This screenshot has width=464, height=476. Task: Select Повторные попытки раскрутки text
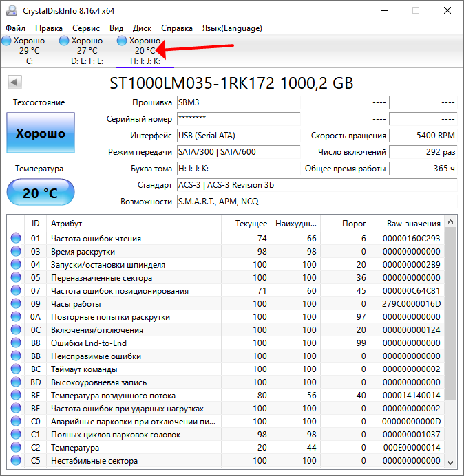coord(110,317)
